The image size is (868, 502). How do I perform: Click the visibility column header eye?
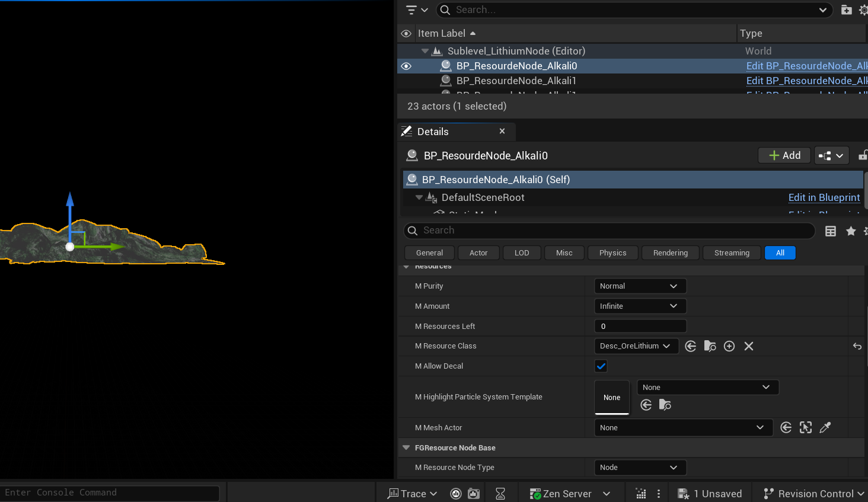pos(406,34)
